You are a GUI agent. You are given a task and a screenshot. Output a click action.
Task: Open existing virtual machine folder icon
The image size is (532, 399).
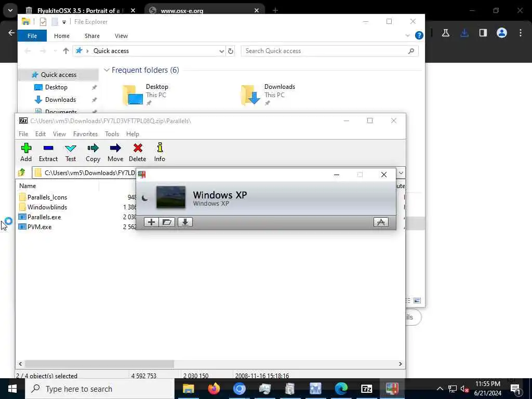(x=167, y=222)
